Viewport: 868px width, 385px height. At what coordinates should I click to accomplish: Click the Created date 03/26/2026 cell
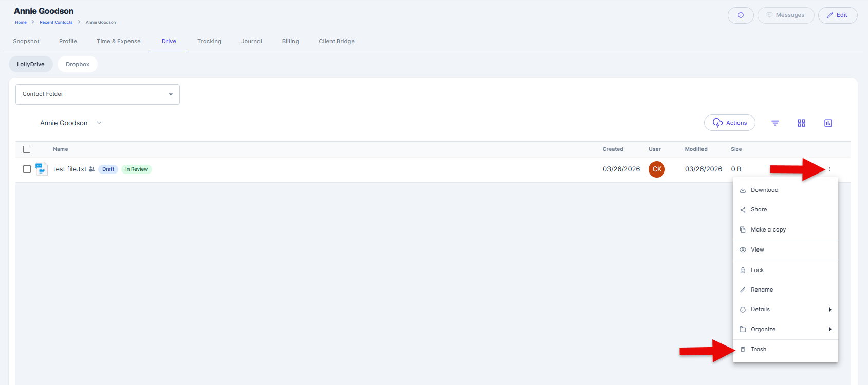[x=621, y=169]
